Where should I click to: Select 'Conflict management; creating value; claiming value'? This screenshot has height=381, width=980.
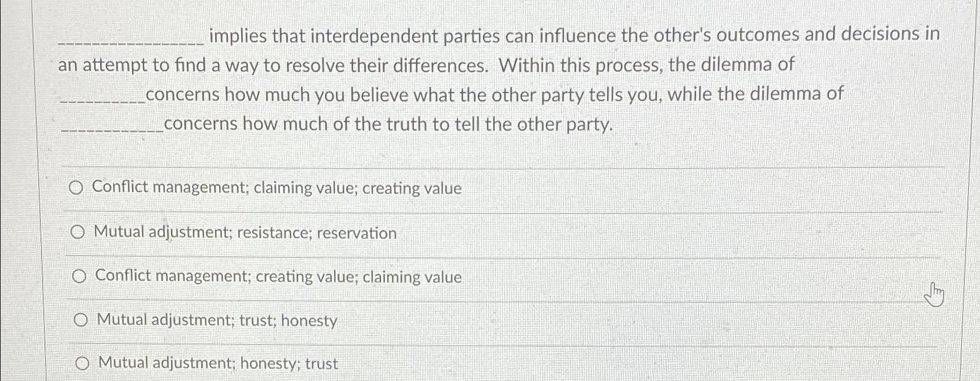[x=80, y=277]
